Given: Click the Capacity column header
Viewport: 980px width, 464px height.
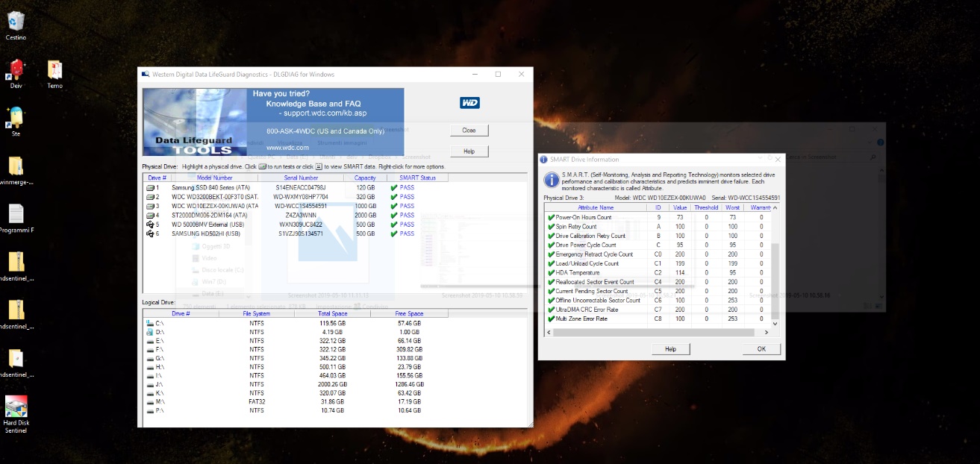Looking at the screenshot, I should coord(365,178).
